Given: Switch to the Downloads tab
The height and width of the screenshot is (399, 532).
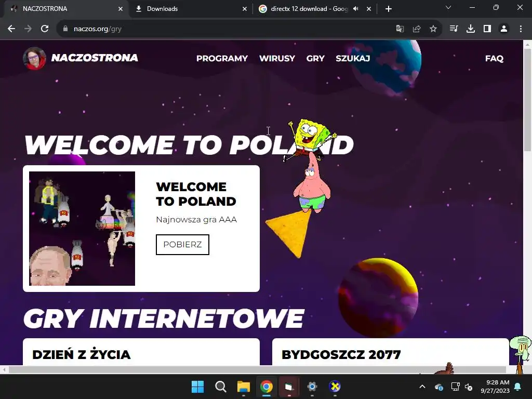Looking at the screenshot, I should (x=191, y=9).
